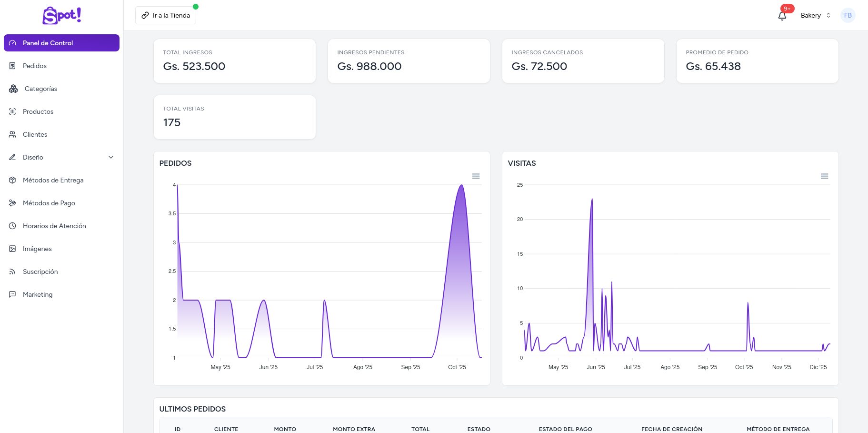Screen dimensions: 868x433
Task: Click the Total Ingresos stat card
Action: pyautogui.click(x=234, y=61)
